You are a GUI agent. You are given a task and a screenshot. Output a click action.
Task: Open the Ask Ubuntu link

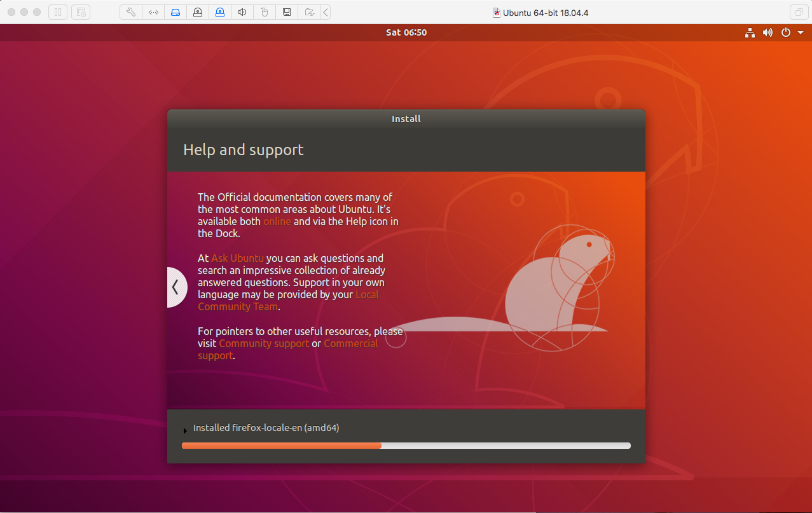pyautogui.click(x=237, y=258)
